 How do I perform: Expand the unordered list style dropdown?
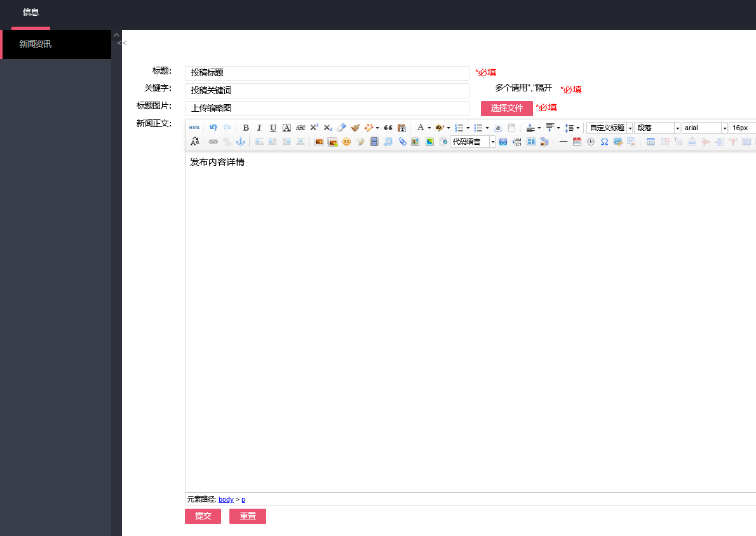[487, 128]
